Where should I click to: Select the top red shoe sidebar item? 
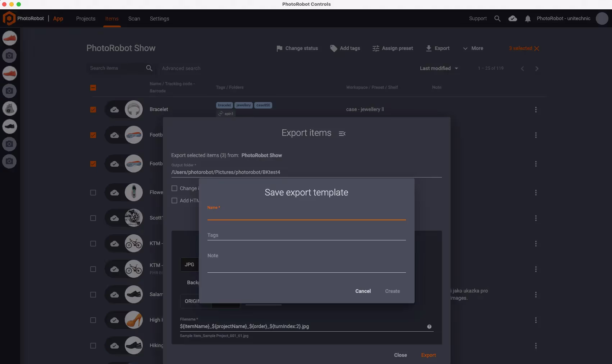pyautogui.click(x=9, y=38)
